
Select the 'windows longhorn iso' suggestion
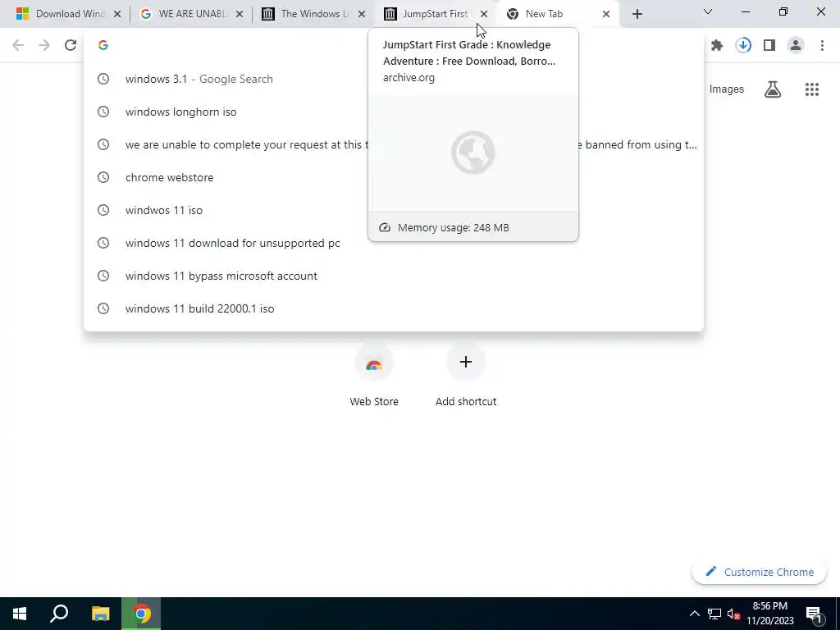[394, 112]
